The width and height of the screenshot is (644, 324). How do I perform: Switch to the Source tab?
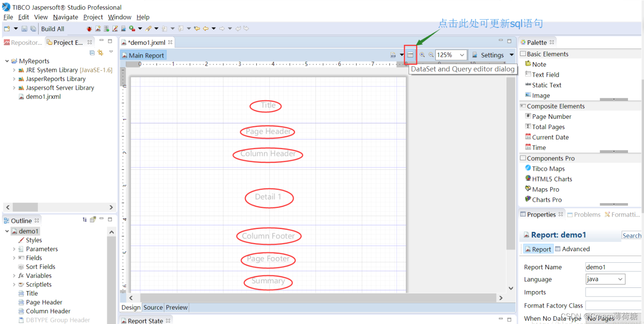(153, 308)
